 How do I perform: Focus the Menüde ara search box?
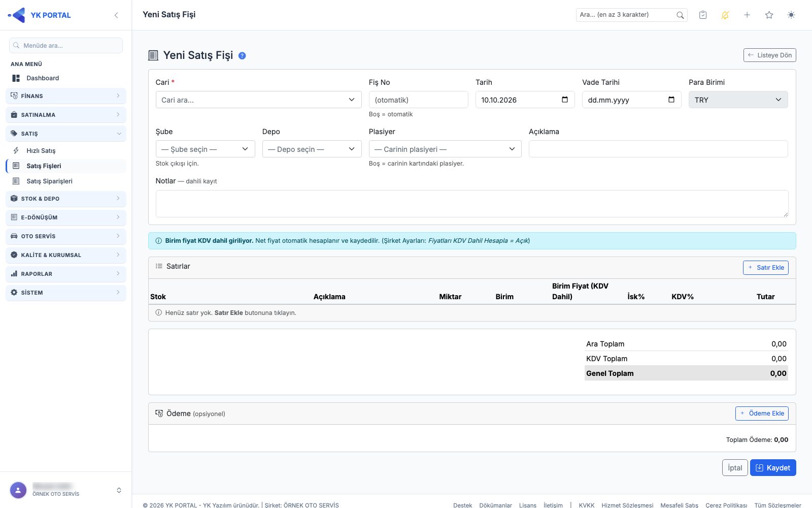(66, 45)
